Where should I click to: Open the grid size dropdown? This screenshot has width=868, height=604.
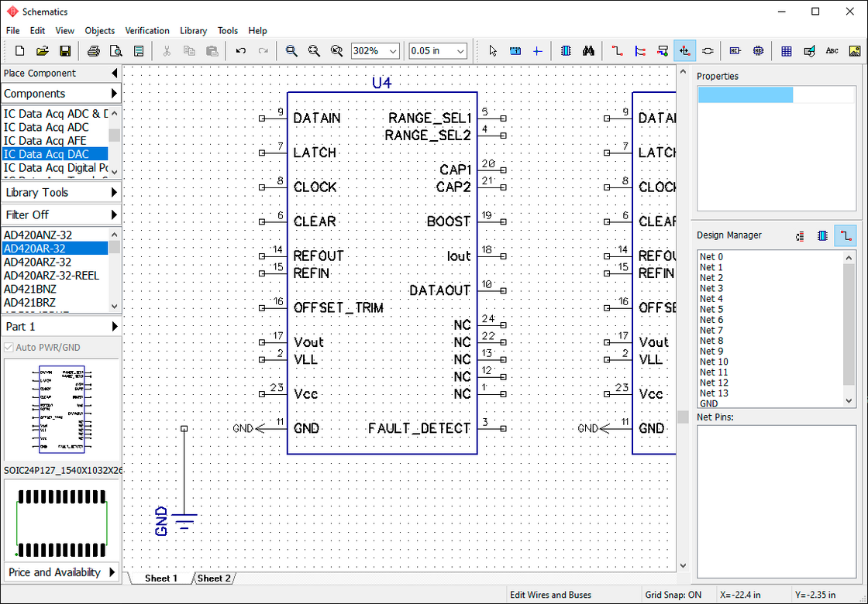[461, 51]
